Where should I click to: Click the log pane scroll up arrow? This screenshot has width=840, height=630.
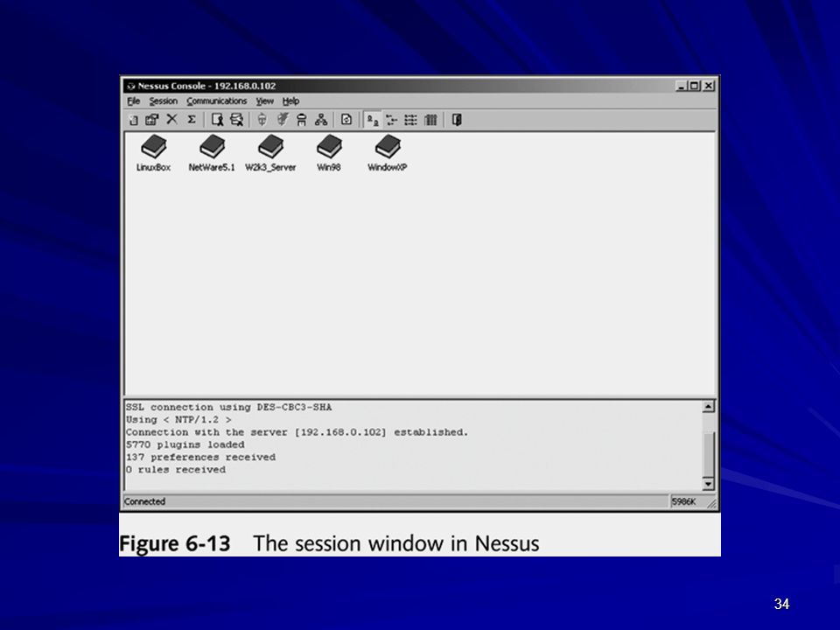point(708,407)
